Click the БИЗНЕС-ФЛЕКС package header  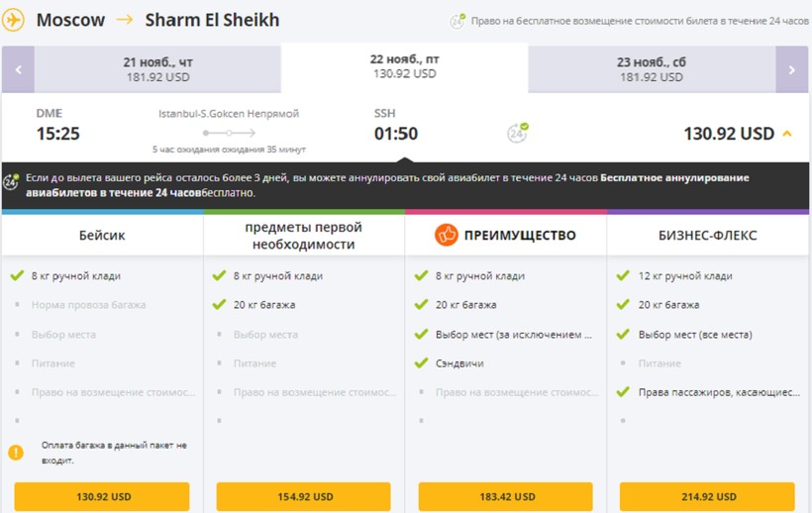point(707,236)
